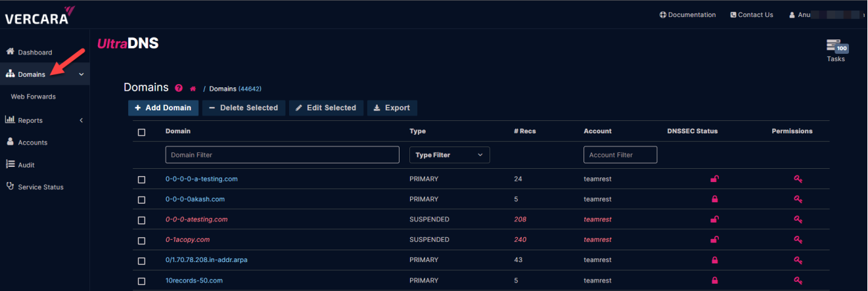Click the home icon in the breadcrumb
The height and width of the screenshot is (291, 868).
pos(193,89)
